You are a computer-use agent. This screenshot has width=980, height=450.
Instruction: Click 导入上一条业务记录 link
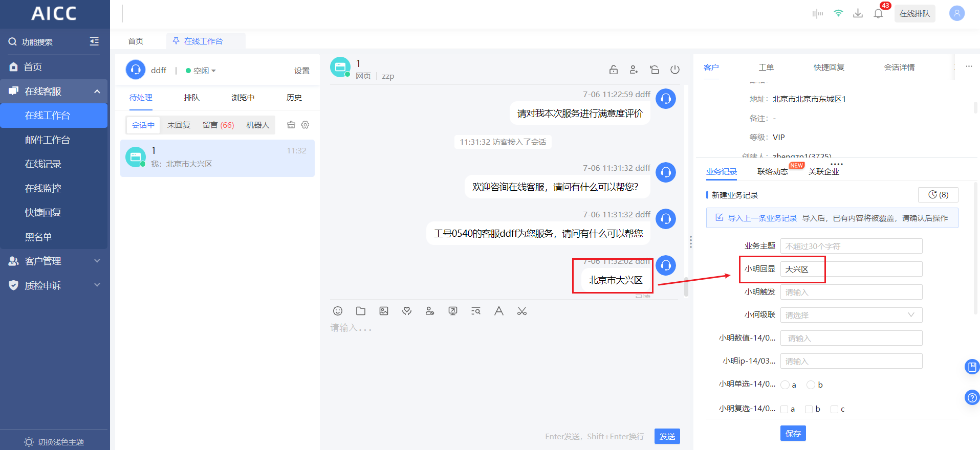coord(762,218)
